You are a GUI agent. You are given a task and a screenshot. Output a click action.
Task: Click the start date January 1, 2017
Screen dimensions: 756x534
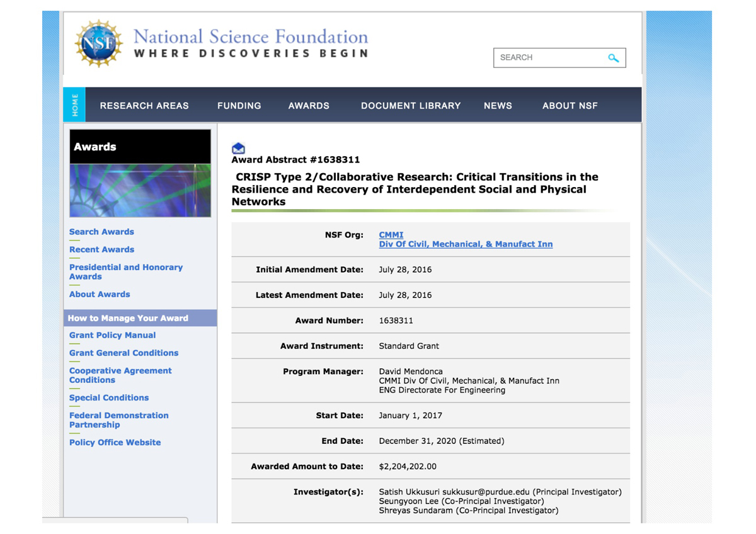click(x=410, y=416)
